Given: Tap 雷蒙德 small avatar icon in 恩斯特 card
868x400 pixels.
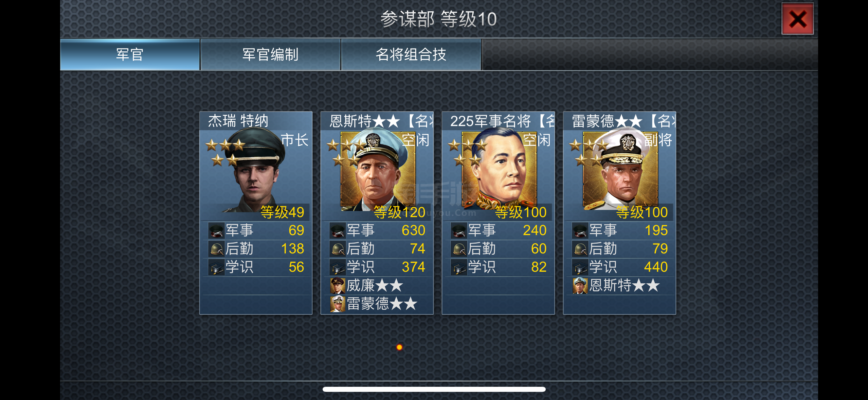Looking at the screenshot, I should tap(338, 304).
